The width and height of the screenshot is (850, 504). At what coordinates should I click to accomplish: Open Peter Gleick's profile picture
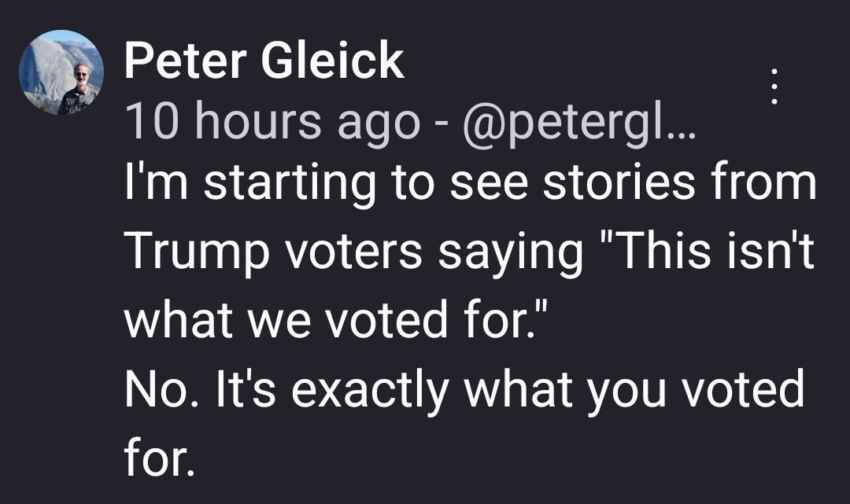coord(61,73)
